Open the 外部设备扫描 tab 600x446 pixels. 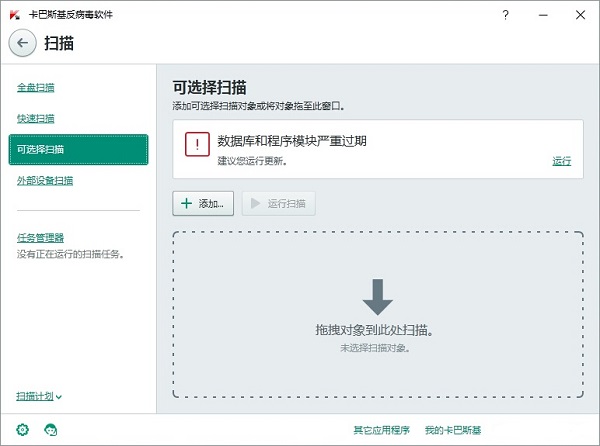[x=45, y=181]
